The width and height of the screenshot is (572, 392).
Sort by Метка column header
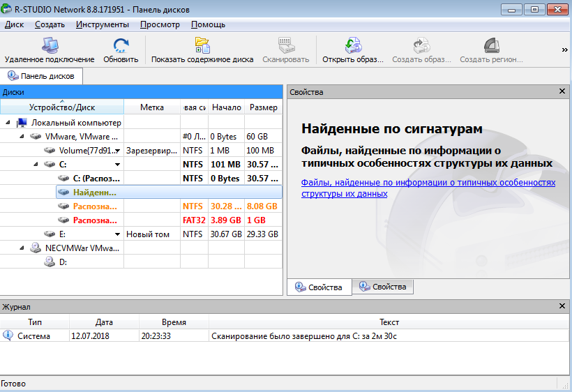pyautogui.click(x=152, y=107)
